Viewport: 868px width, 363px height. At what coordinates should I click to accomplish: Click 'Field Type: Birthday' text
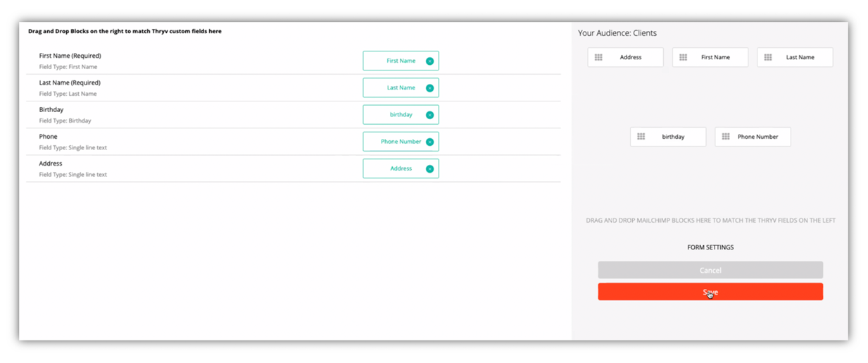pos(65,121)
